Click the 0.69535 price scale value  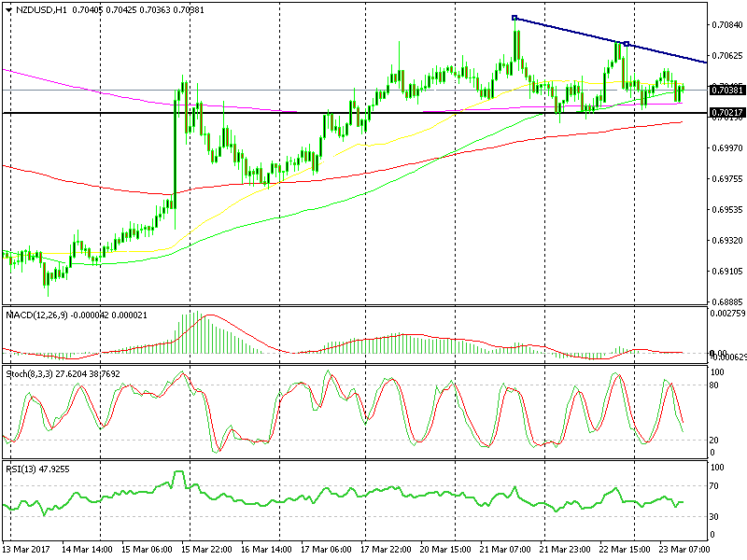coord(726,209)
